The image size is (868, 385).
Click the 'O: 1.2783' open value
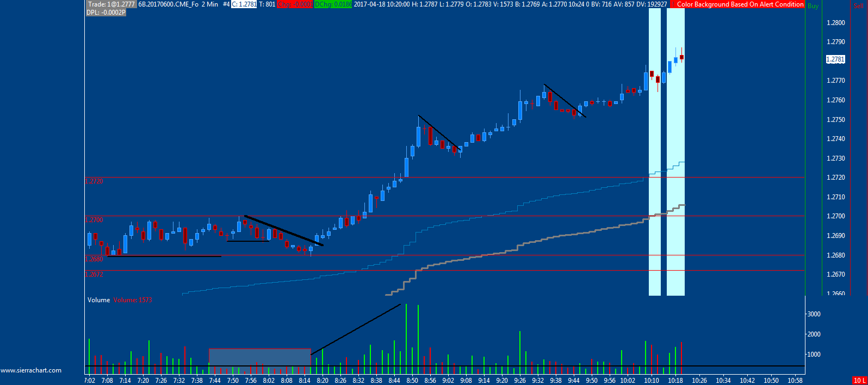(478, 4)
